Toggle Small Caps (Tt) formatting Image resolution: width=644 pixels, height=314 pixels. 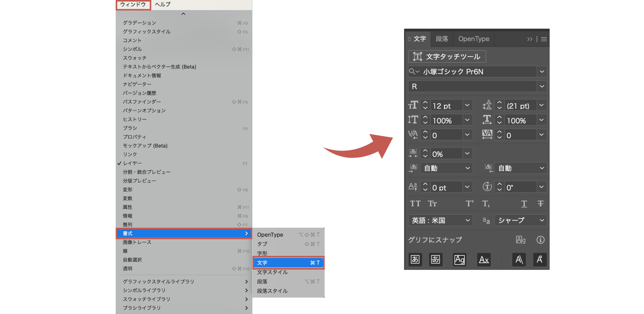(432, 203)
